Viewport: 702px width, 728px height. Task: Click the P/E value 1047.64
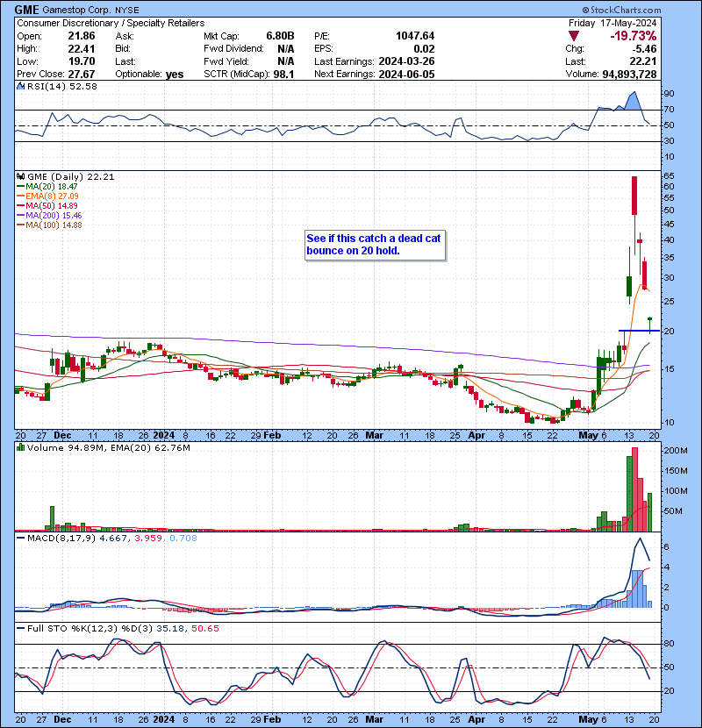[415, 36]
